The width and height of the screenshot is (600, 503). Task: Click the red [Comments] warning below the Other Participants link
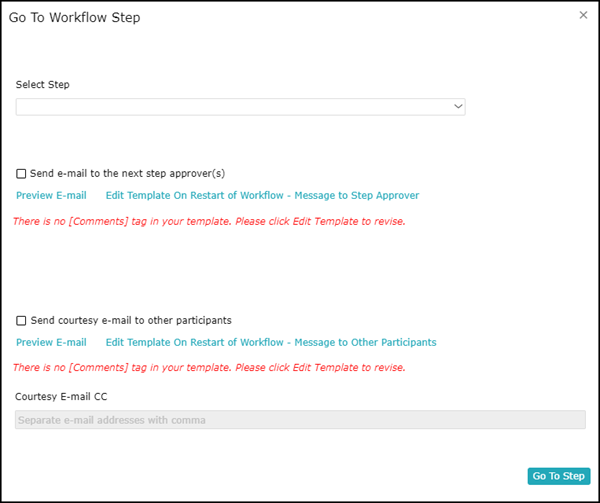[209, 368]
